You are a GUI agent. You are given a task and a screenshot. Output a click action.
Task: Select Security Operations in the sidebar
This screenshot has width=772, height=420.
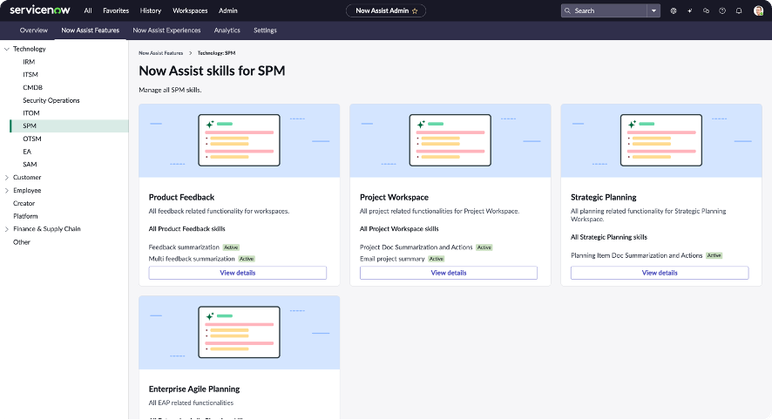(x=51, y=100)
